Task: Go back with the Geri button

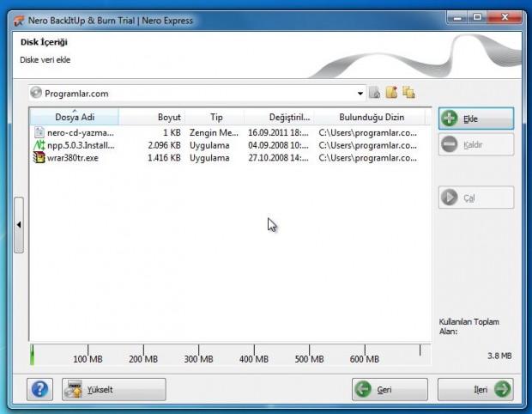Action: click(390, 389)
